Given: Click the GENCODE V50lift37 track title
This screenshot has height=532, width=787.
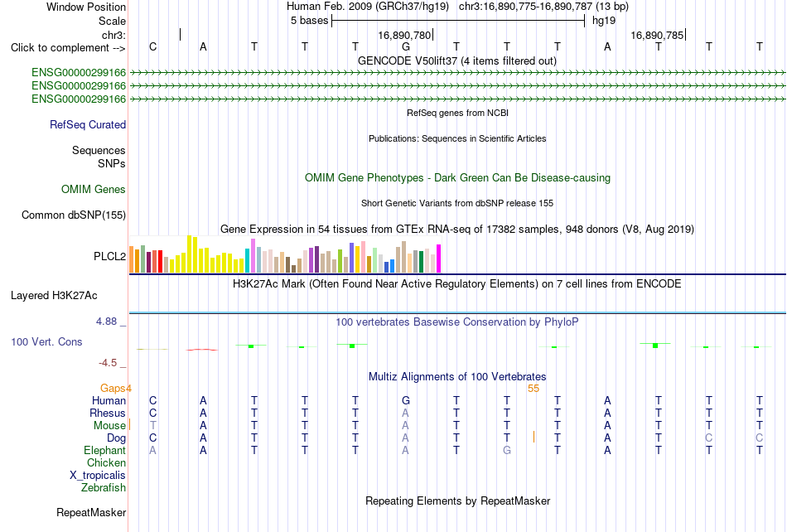Looking at the screenshot, I should (x=457, y=60).
